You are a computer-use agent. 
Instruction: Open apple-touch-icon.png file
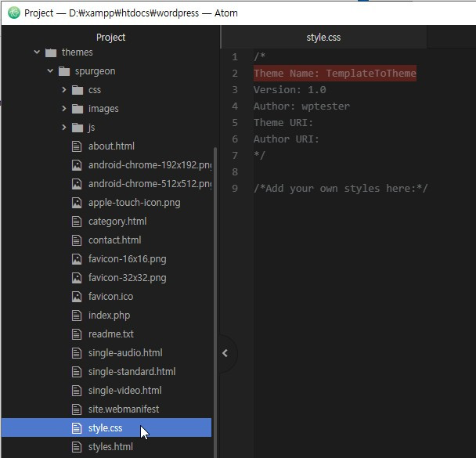134,203
